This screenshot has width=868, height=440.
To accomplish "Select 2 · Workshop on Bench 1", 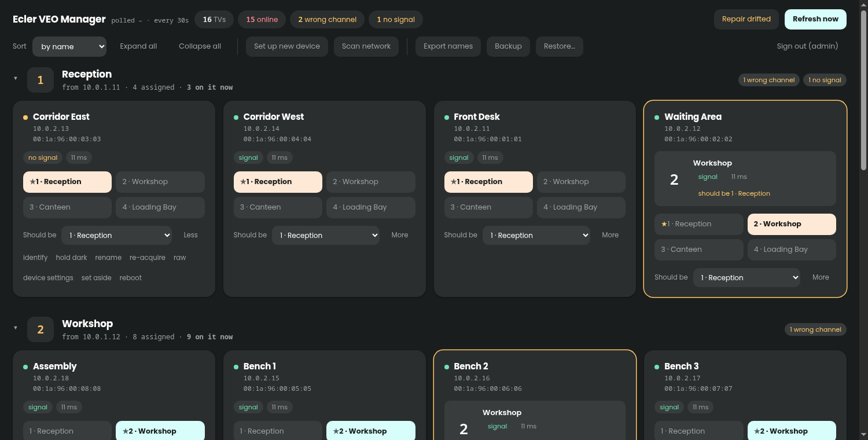I will tap(371, 431).
